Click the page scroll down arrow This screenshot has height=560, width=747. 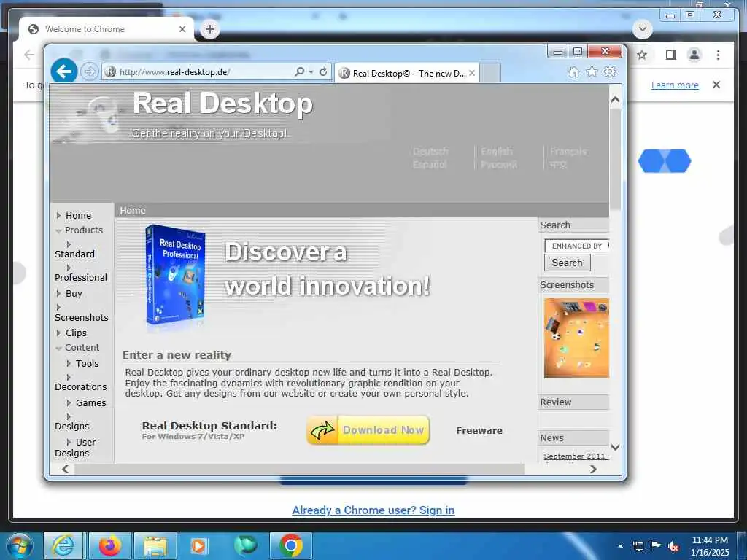pyautogui.click(x=615, y=447)
